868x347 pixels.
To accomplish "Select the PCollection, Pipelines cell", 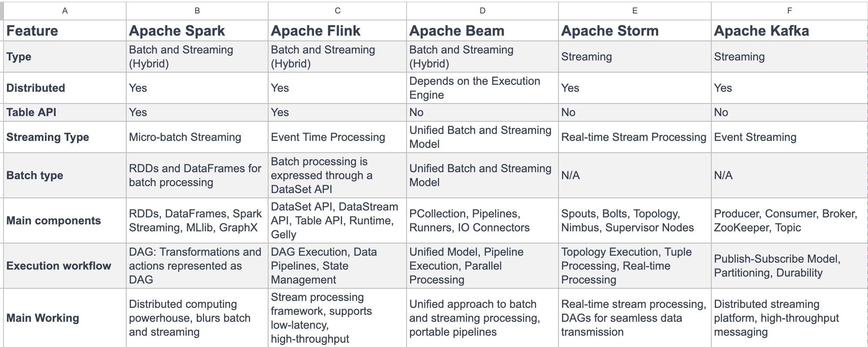I will click(x=482, y=220).
